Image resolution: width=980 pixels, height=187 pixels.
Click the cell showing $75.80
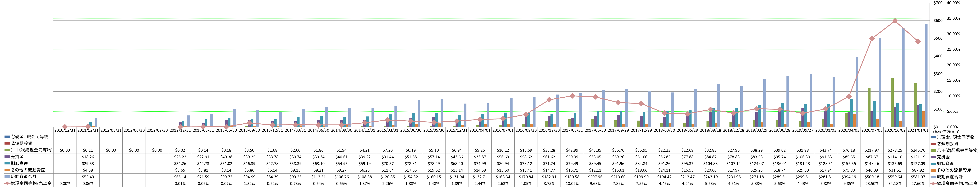849,170
